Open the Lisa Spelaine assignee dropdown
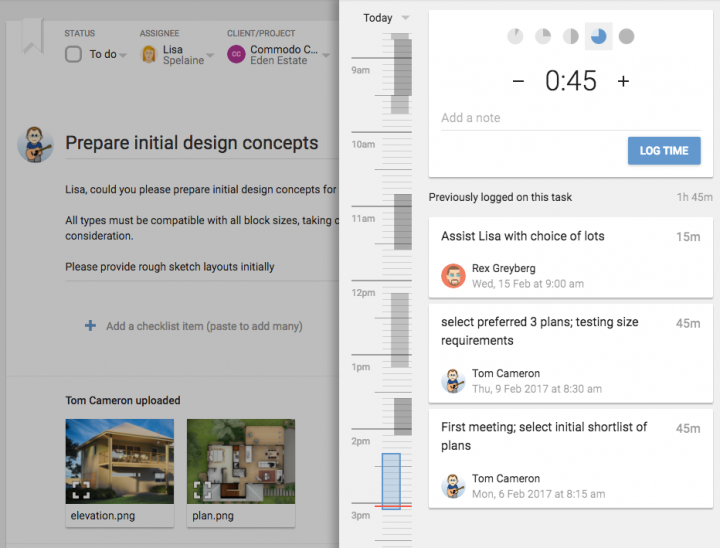720x548 pixels. pyautogui.click(x=210, y=55)
